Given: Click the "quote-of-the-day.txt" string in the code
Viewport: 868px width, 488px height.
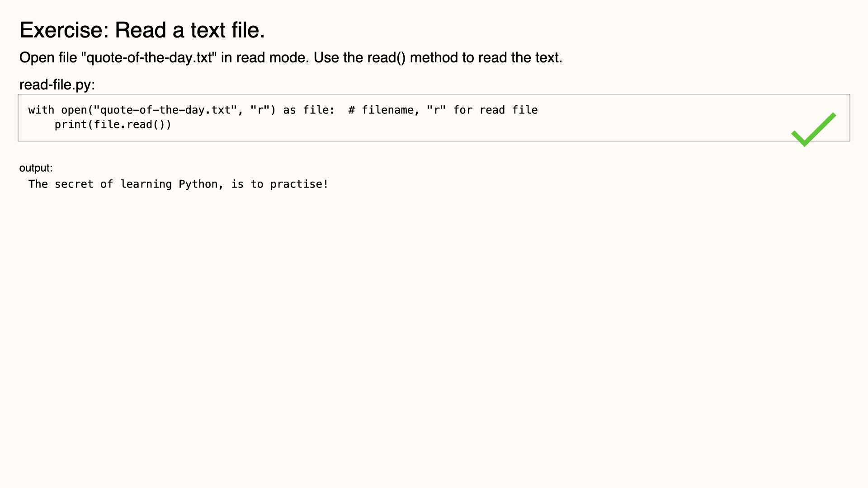Looking at the screenshot, I should pos(165,110).
